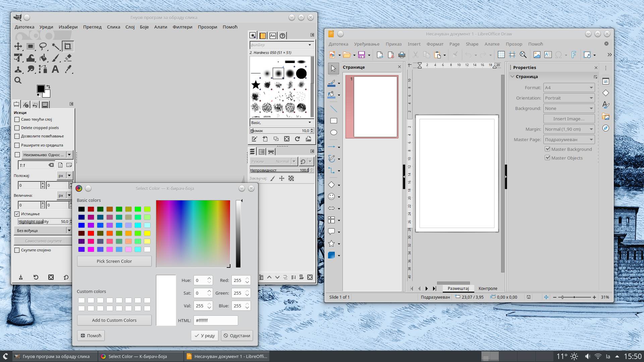Click the Print icon in Draw toolbar
The width and height of the screenshot is (644, 362).
402,55
